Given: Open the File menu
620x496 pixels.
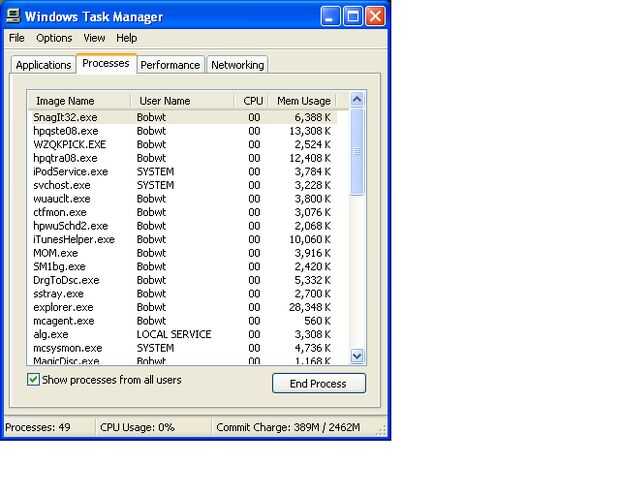Looking at the screenshot, I should (17, 38).
